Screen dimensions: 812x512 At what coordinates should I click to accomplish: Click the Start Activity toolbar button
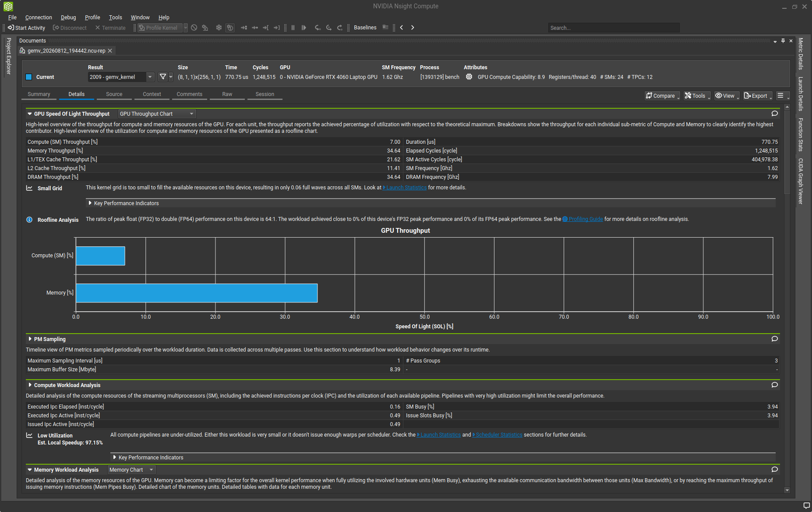pyautogui.click(x=26, y=28)
